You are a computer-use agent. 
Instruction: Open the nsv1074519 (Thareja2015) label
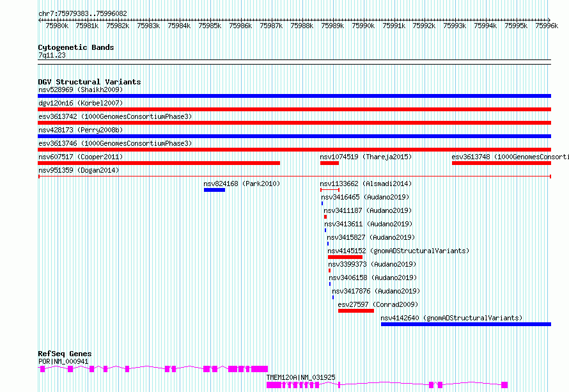(366, 157)
